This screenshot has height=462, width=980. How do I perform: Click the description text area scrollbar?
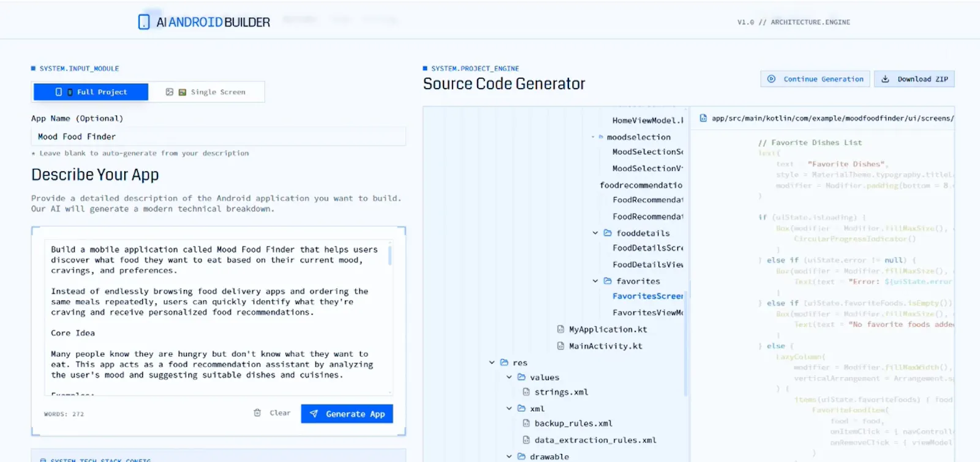click(390, 255)
